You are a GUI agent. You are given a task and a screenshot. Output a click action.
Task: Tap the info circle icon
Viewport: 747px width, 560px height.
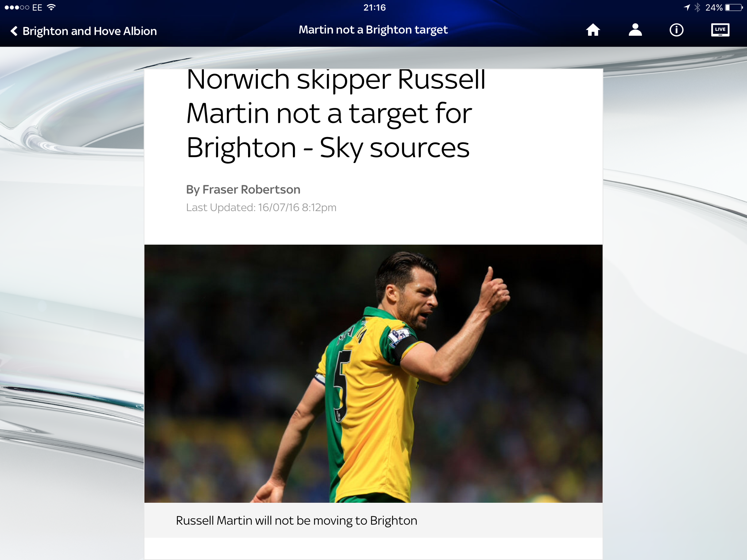pos(676,30)
